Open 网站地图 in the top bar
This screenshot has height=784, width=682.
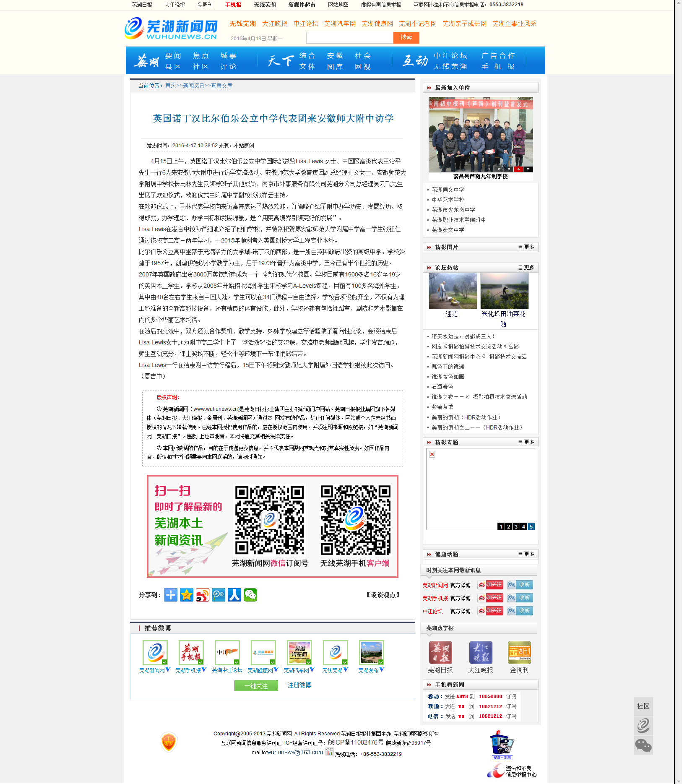338,5
